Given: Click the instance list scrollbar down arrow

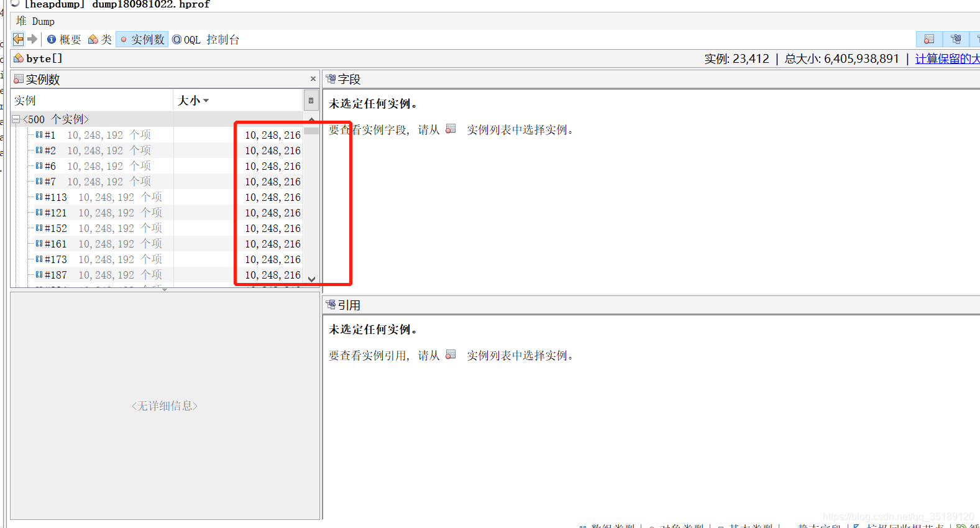Looking at the screenshot, I should coord(311,279).
